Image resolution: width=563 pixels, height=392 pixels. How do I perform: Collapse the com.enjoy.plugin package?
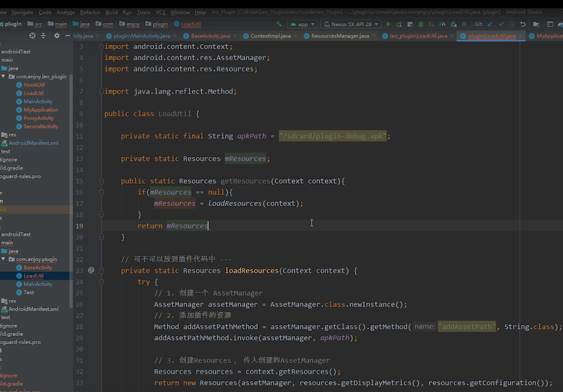(3, 259)
